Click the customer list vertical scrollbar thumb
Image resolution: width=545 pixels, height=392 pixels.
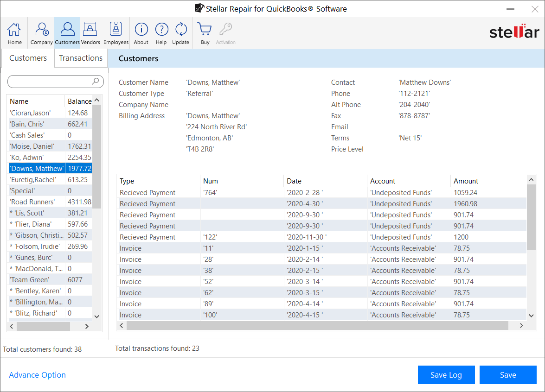click(96, 156)
